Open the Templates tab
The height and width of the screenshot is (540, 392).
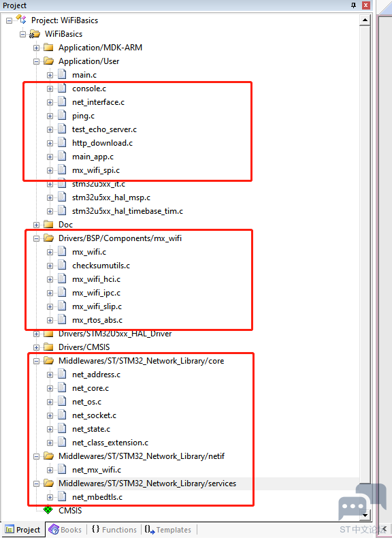168,530
